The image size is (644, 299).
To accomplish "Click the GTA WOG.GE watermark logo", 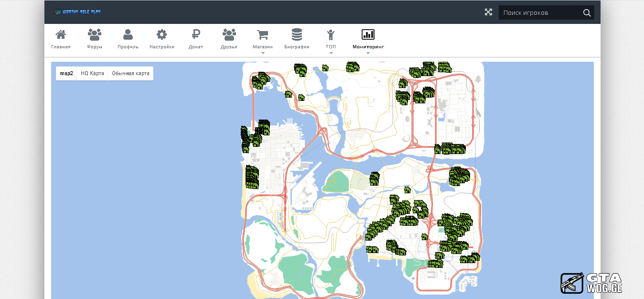I will [591, 283].
